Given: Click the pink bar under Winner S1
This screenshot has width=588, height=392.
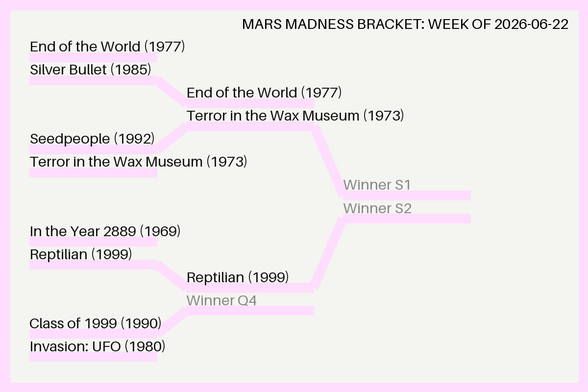Looking at the screenshot, I should pos(407,195).
